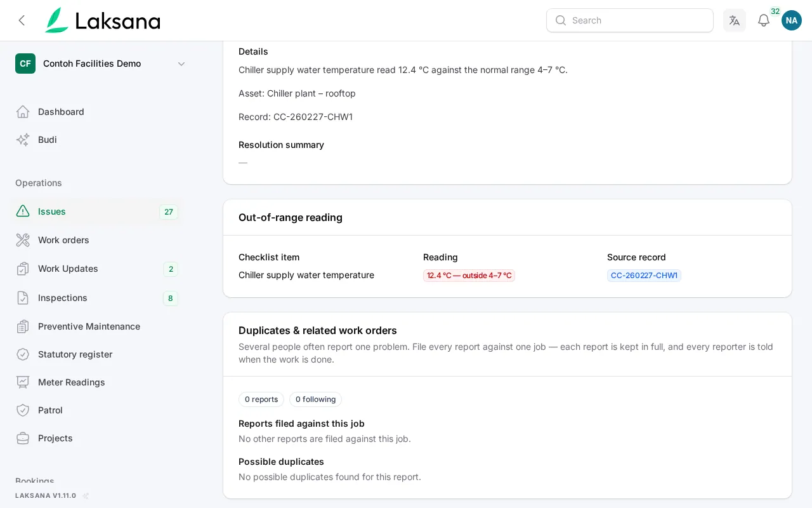Click 'Duplicates & related work orders' heading
Image resolution: width=812 pixels, height=508 pixels.
318,330
